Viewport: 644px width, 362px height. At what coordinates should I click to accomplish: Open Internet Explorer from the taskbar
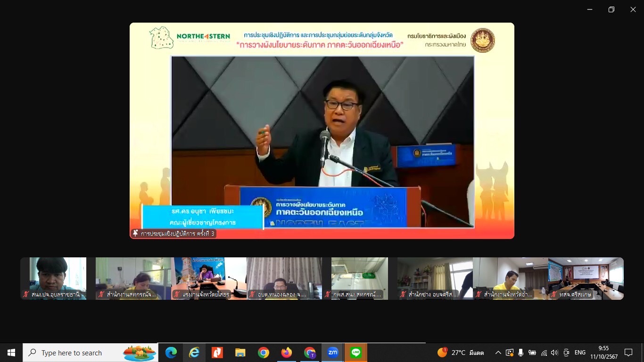point(194,353)
